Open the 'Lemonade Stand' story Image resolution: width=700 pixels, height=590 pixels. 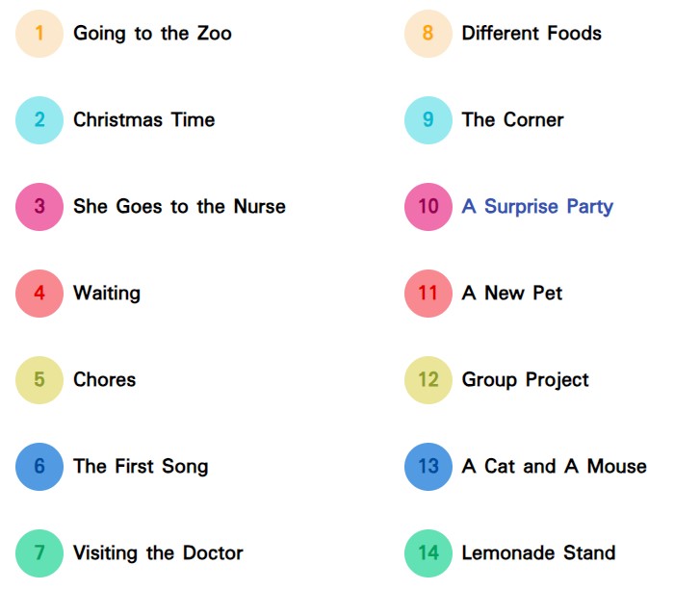538,553
